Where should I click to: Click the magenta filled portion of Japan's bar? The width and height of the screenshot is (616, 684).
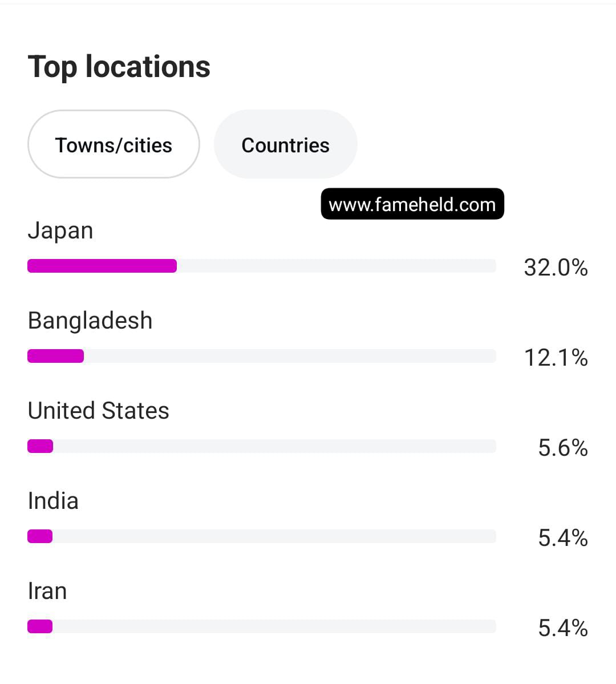click(x=102, y=266)
